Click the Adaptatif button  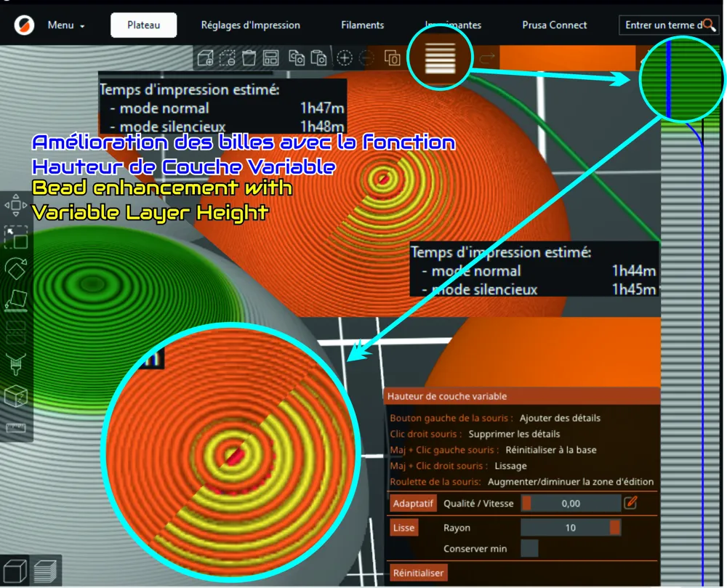413,503
